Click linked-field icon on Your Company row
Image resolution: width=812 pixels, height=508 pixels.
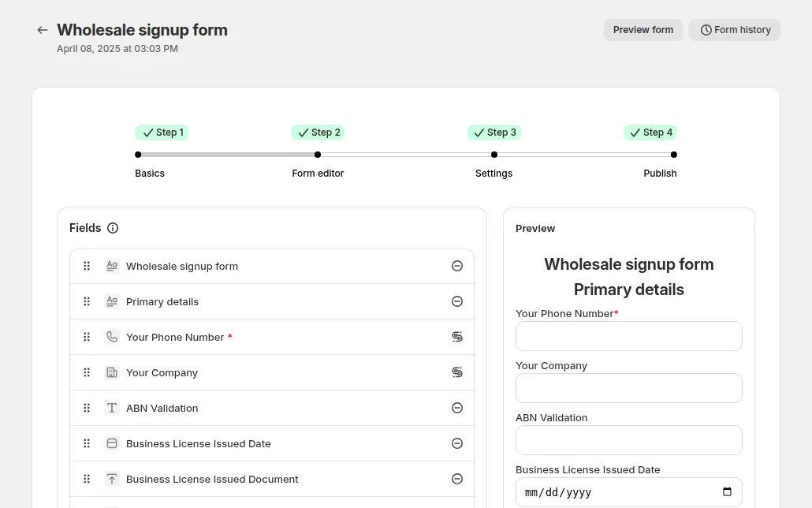tap(456, 372)
